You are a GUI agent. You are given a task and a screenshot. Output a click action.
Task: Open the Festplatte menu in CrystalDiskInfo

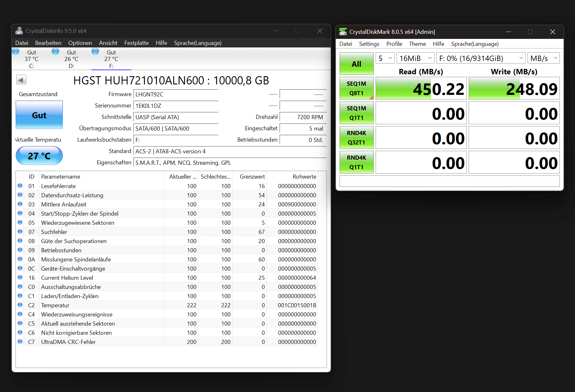(x=136, y=43)
